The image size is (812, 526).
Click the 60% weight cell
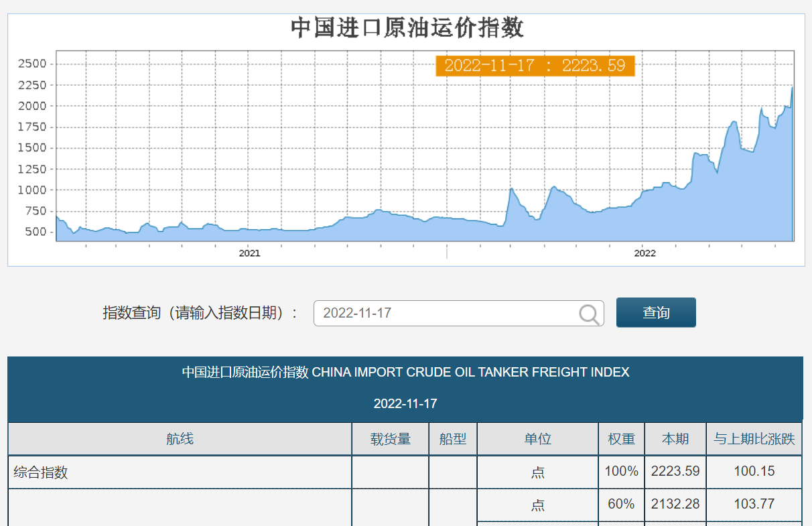[622, 504]
